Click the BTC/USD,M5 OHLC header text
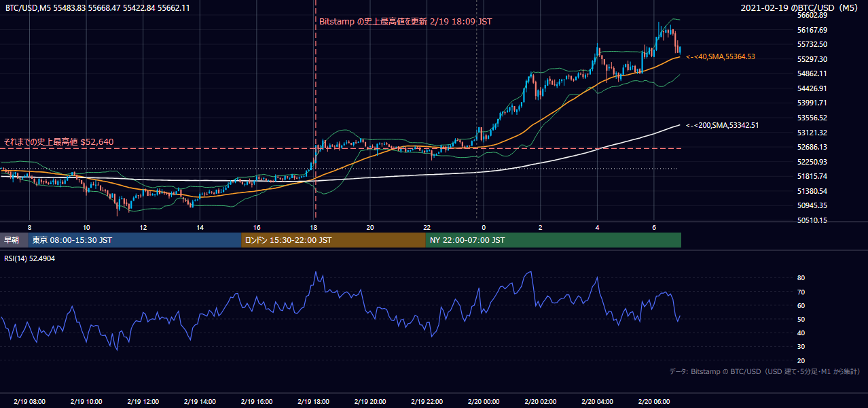Screen dimensions: 868x408 98,7
